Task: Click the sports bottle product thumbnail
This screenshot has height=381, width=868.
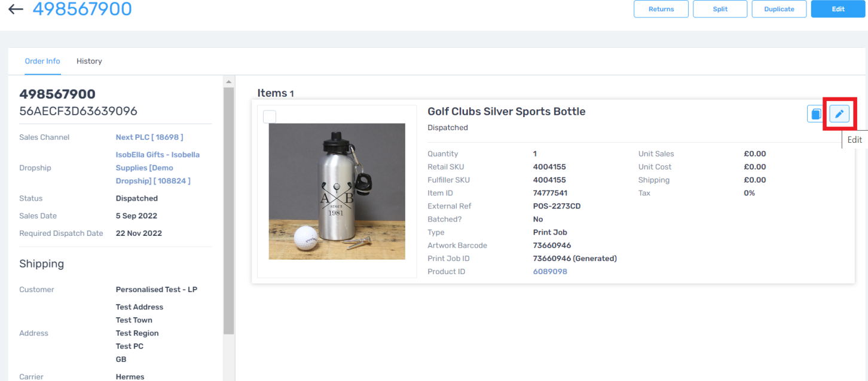Action: point(337,191)
